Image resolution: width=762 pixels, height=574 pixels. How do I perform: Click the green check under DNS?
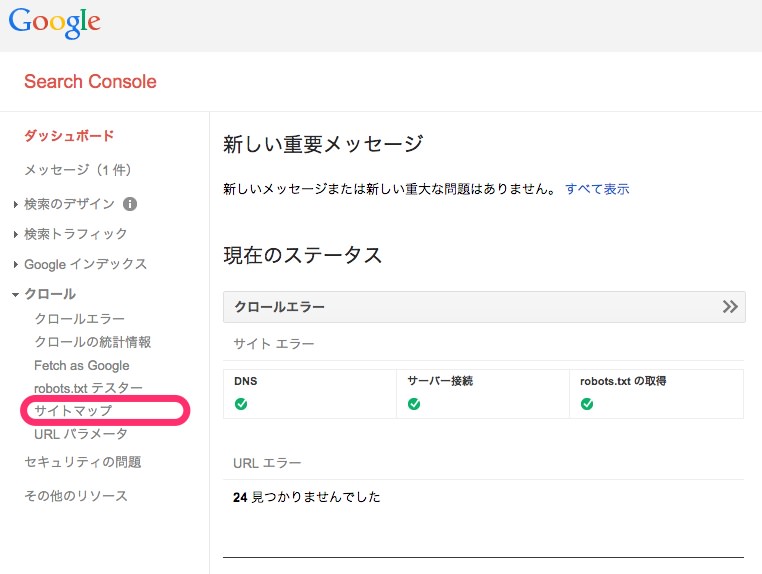(x=241, y=404)
